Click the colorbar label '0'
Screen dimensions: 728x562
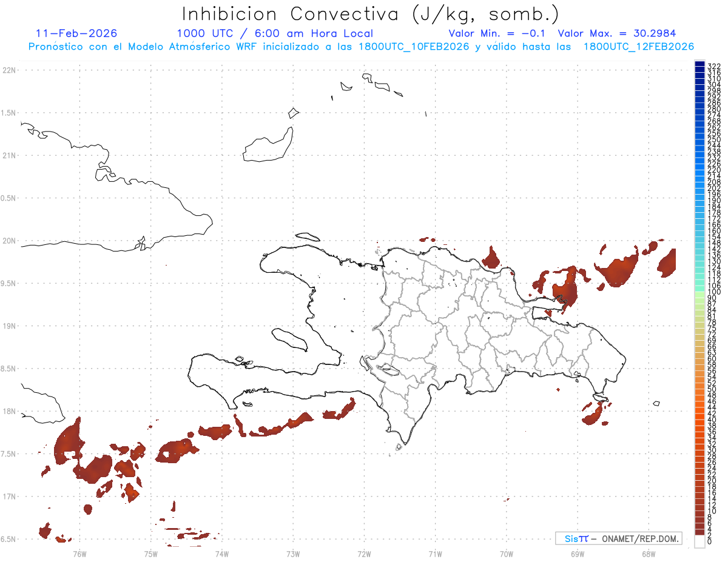coord(710,541)
